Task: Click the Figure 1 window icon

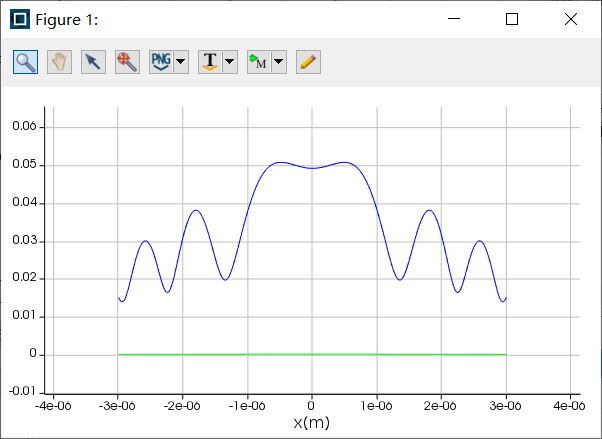Action: coord(20,19)
